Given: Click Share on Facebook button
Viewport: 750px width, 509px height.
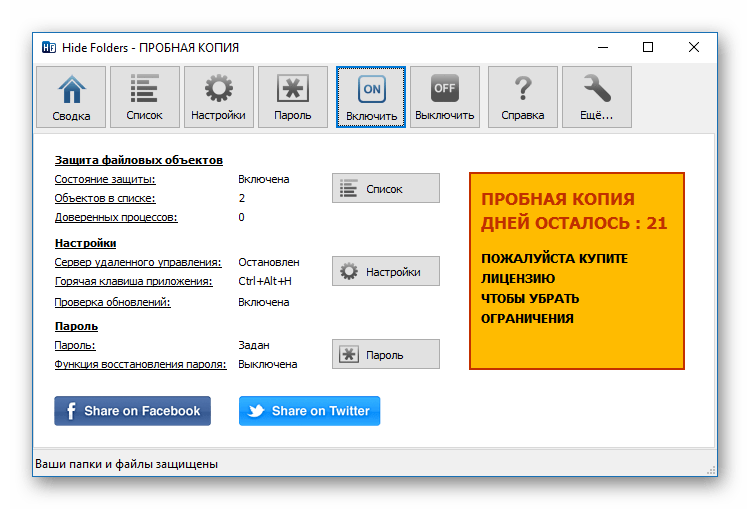Looking at the screenshot, I should click(132, 411).
